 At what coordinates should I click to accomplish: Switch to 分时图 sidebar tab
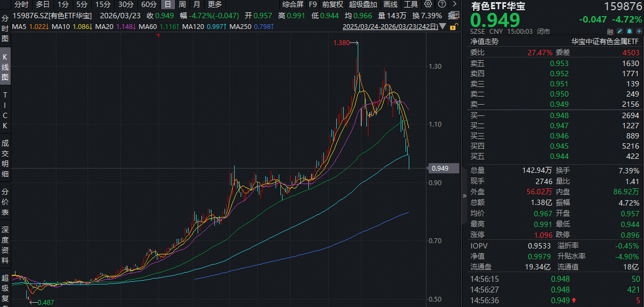5,28
